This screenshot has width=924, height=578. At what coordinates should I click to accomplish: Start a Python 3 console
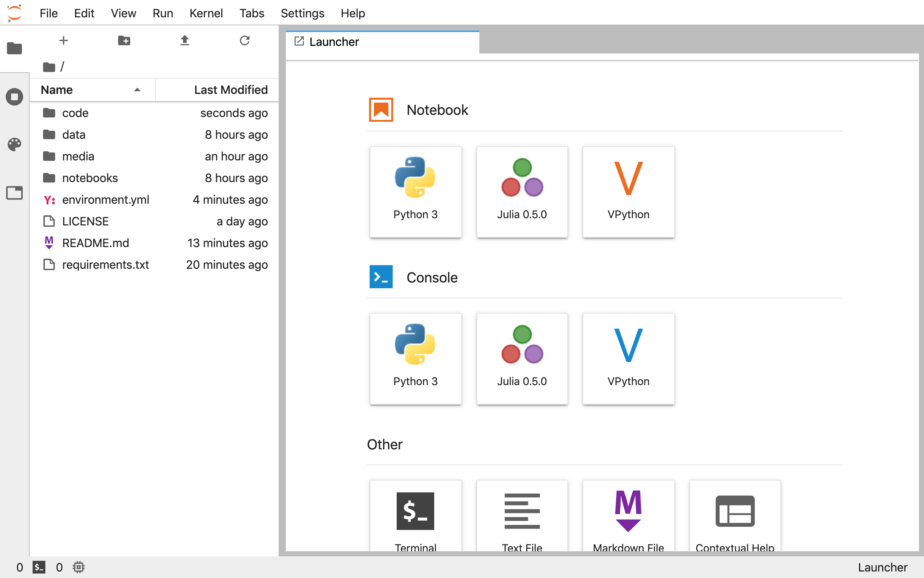click(x=415, y=359)
